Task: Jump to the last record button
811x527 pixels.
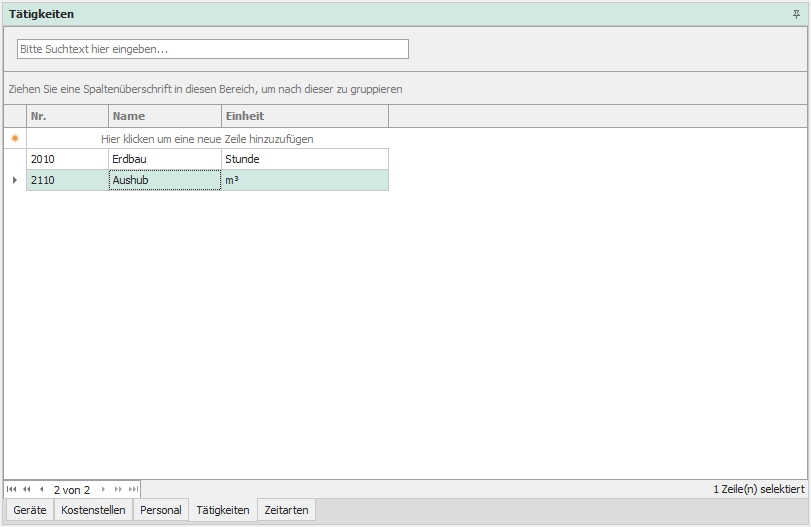Action: (x=133, y=490)
